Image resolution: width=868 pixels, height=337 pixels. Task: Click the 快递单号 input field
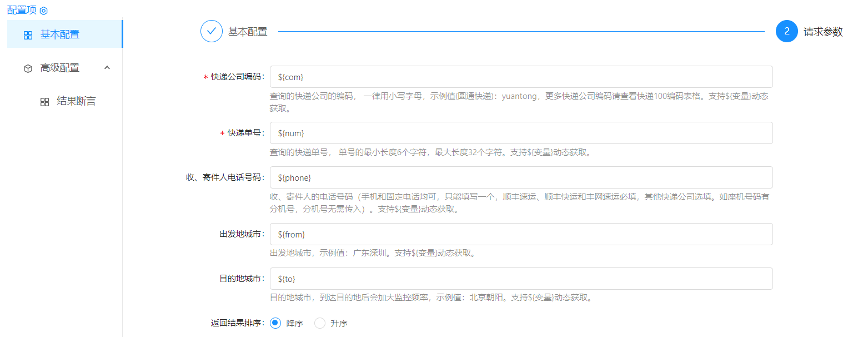point(521,133)
